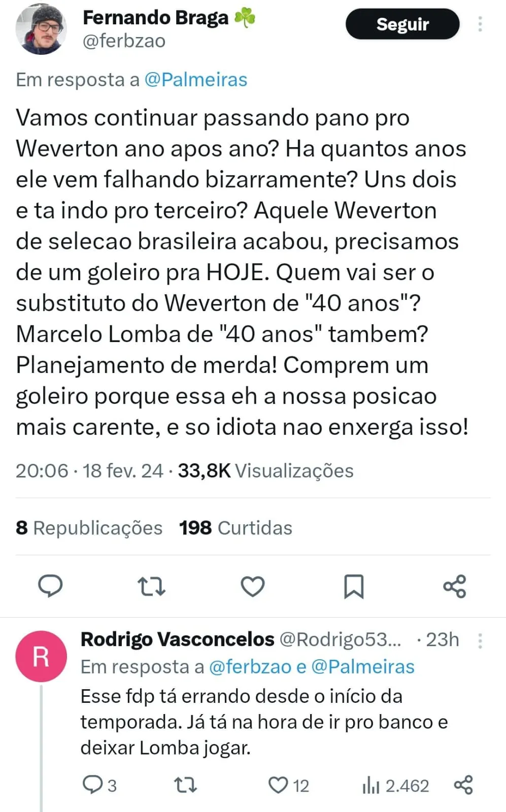The height and width of the screenshot is (812, 506).
Task: Reply to Rodrigo Vasconcelos comment
Action: pos(99,785)
